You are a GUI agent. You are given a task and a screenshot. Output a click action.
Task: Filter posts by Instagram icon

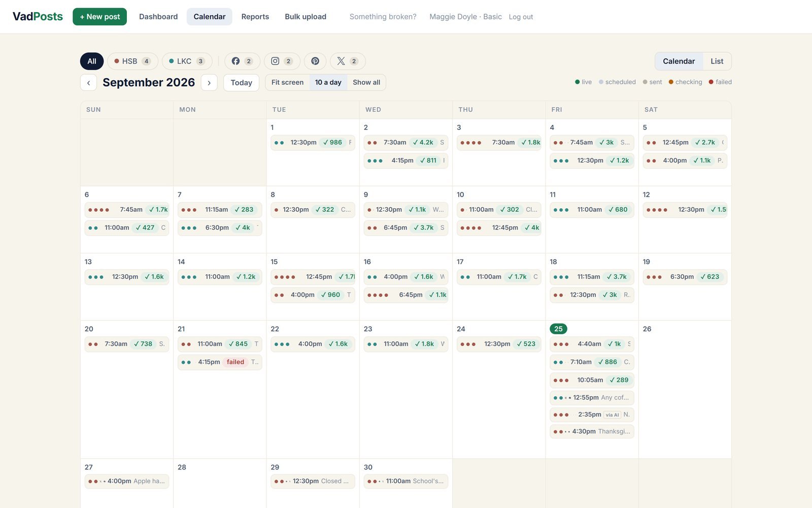click(282, 61)
